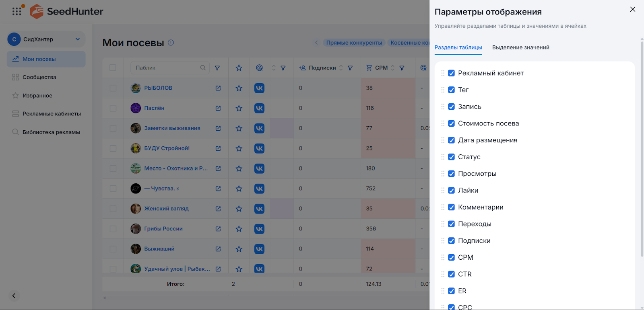Click the star icon in РЫБОЛОВ row
The image size is (644, 310).
click(x=239, y=88)
